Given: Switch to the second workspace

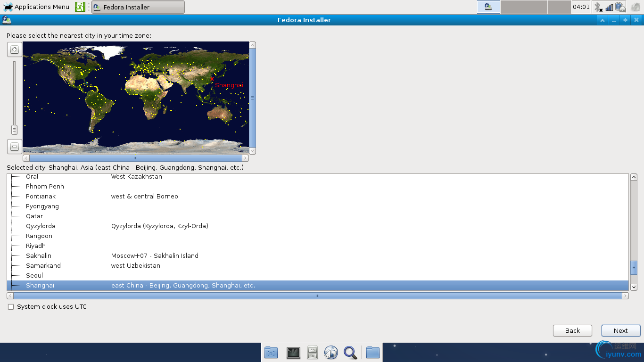Looking at the screenshot, I should (x=512, y=7).
